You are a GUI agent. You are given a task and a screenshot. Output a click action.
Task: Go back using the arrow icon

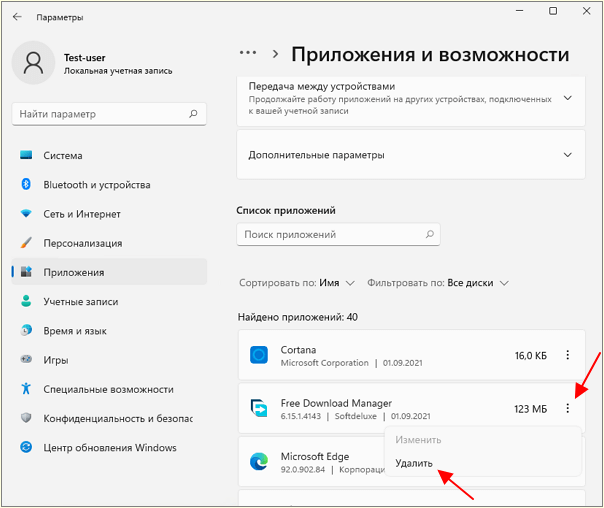click(17, 17)
